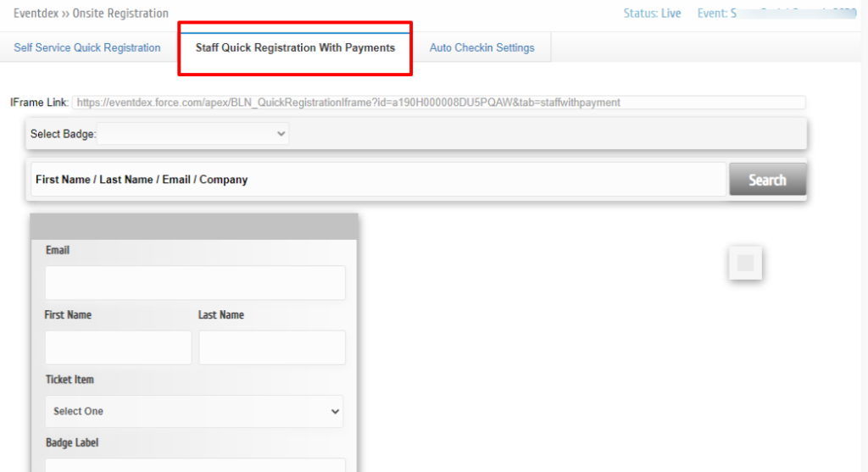Open the Ticket Item Select One dropdown

(x=194, y=411)
